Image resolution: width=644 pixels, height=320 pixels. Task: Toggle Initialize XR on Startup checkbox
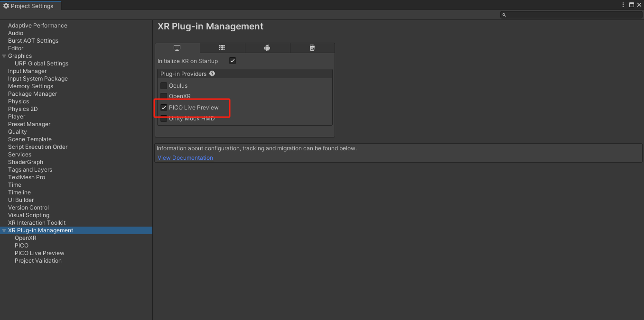(233, 61)
